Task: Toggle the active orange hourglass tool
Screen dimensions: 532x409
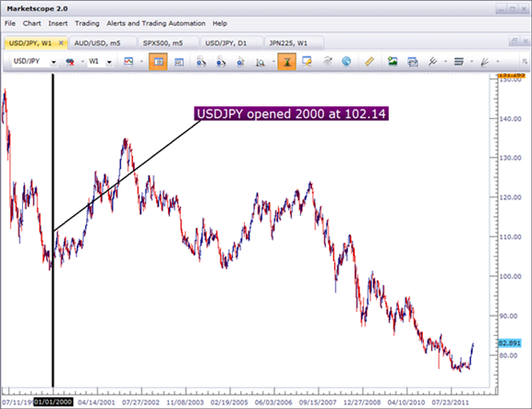Action: pyautogui.click(x=286, y=62)
